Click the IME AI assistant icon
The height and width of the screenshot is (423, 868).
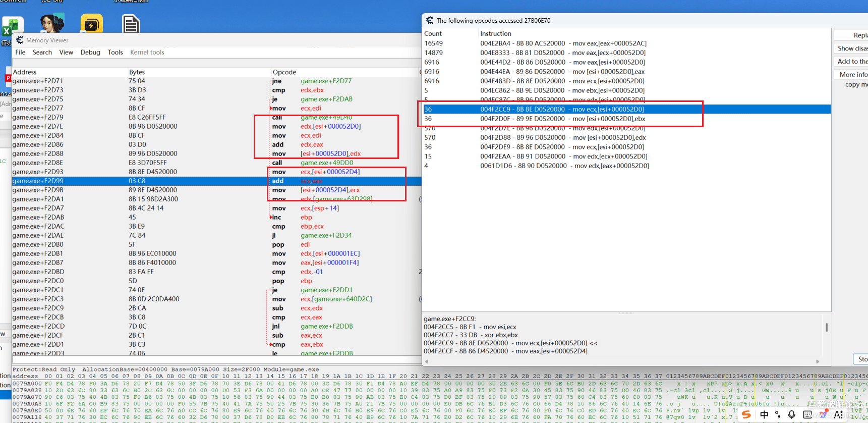[839, 414]
